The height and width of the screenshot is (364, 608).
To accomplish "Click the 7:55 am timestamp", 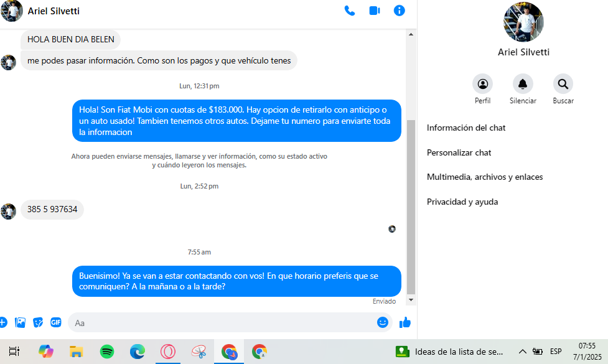I will pyautogui.click(x=199, y=252).
